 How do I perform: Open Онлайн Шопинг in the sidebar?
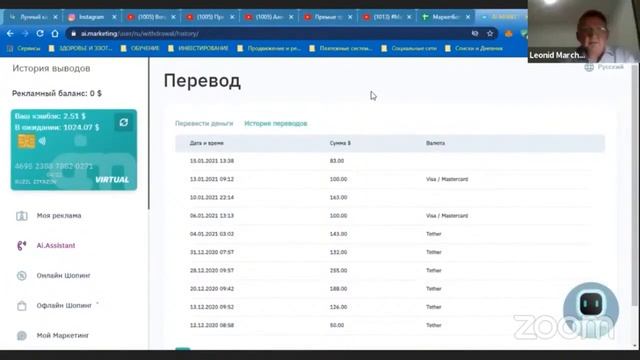tap(63, 276)
